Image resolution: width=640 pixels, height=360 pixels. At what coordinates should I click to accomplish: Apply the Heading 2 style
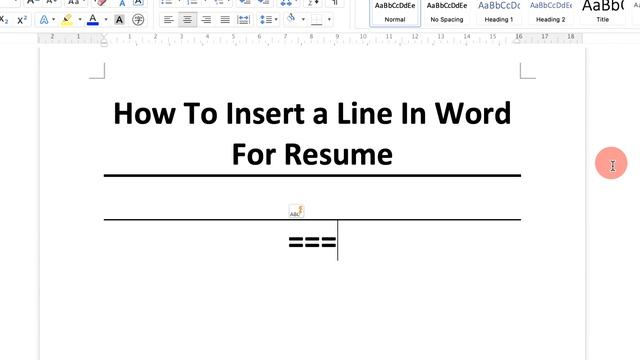click(x=551, y=12)
